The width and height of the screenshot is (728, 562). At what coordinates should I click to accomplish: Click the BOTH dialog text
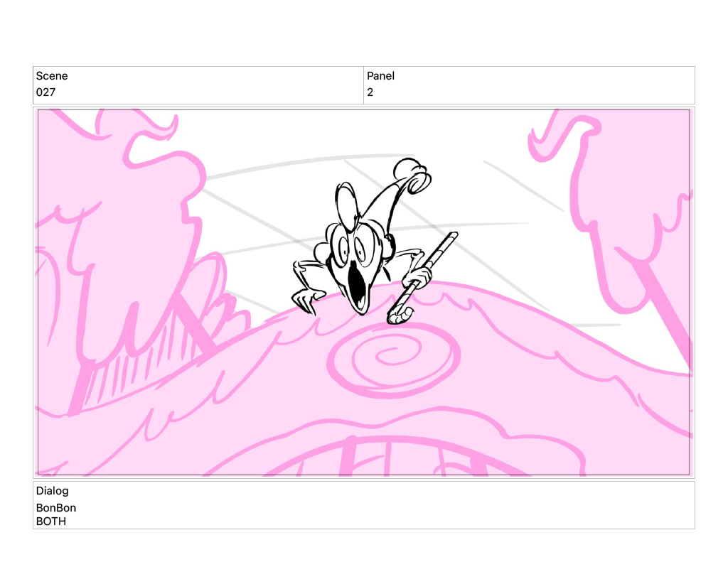click(x=51, y=522)
